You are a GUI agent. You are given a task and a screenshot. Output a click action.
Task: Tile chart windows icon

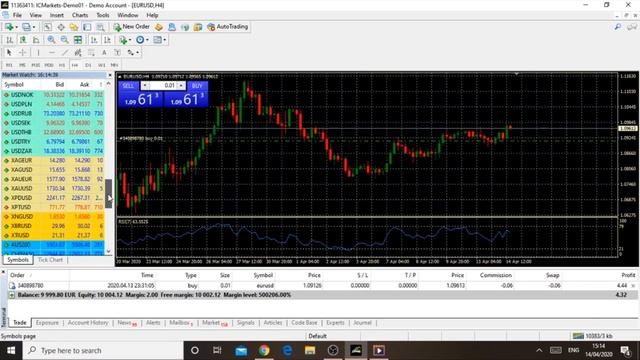78,40
